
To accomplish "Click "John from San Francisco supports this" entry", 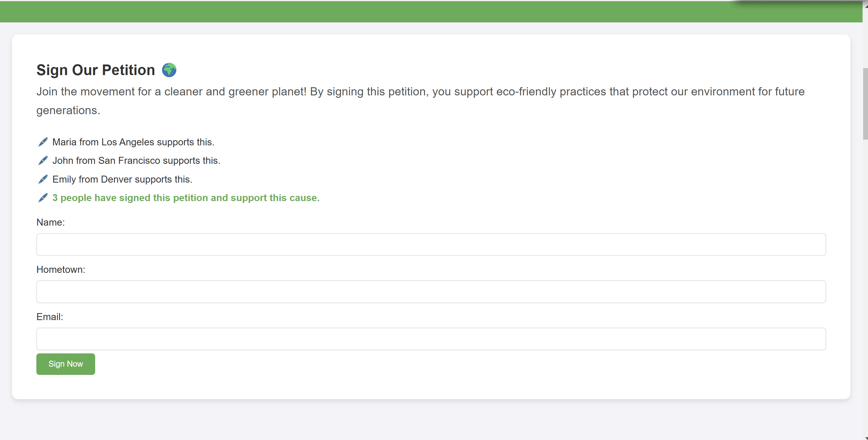I will pos(136,160).
